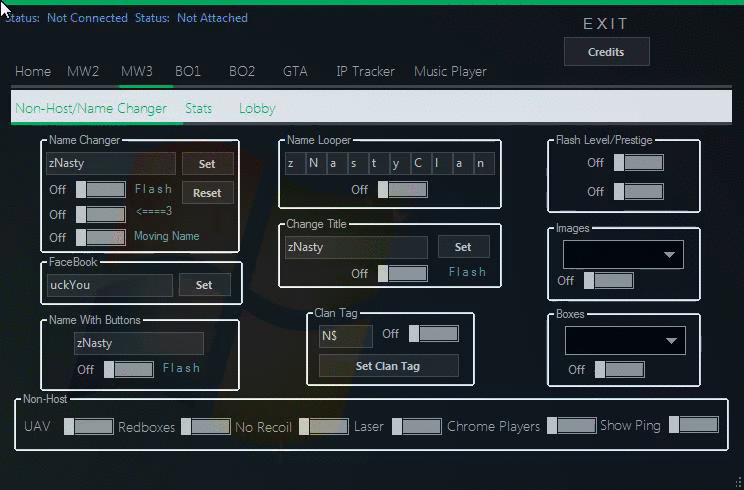Turn on the Clan Tag toggle
Screen dimensions: 744x490
433,334
